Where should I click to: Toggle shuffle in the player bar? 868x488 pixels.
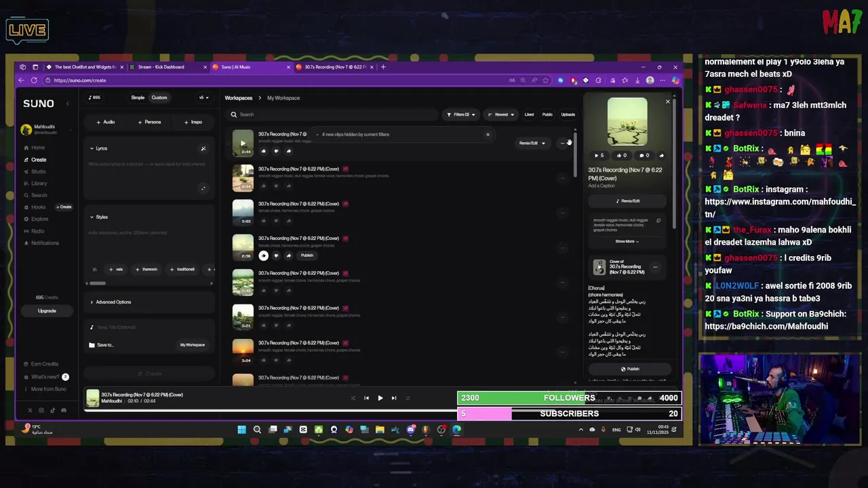pos(353,398)
